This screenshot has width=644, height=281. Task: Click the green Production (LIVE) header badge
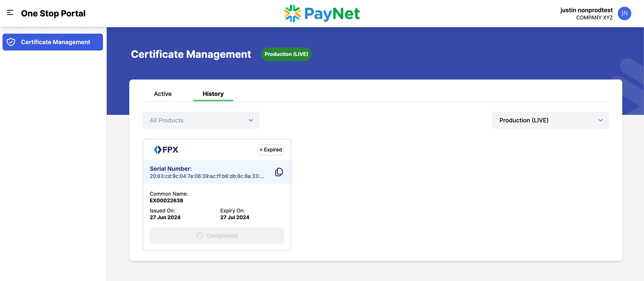tap(286, 54)
